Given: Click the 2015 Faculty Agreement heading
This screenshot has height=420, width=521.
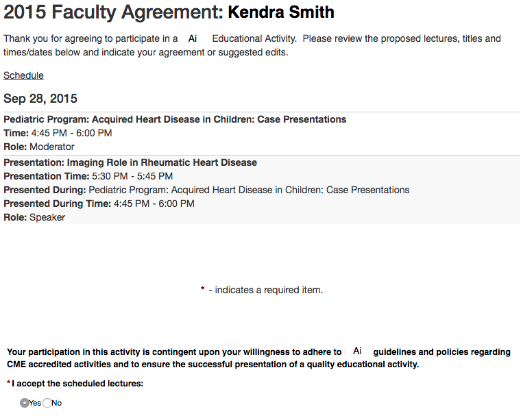Looking at the screenshot, I should (x=113, y=12).
